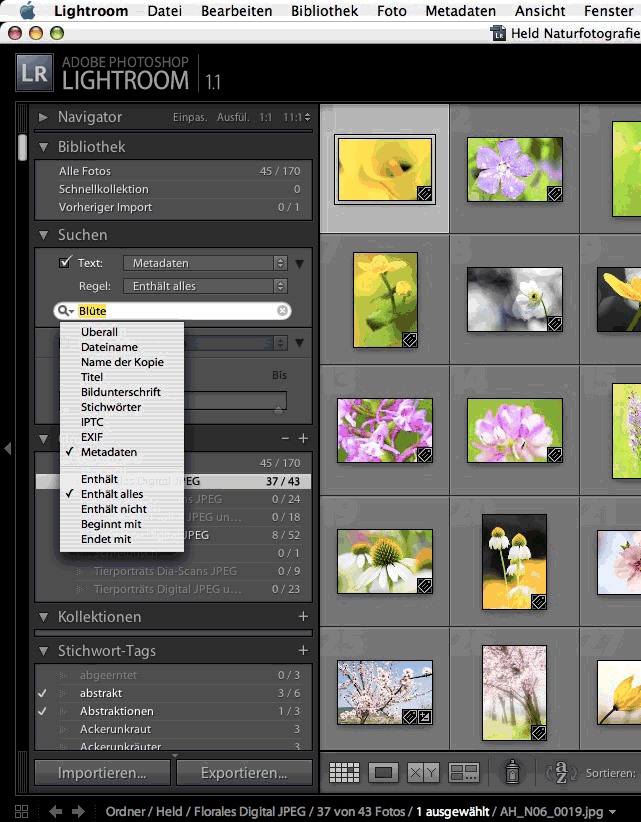The height and width of the screenshot is (822, 641).
Task: Open XY compare view
Action: coord(423,772)
